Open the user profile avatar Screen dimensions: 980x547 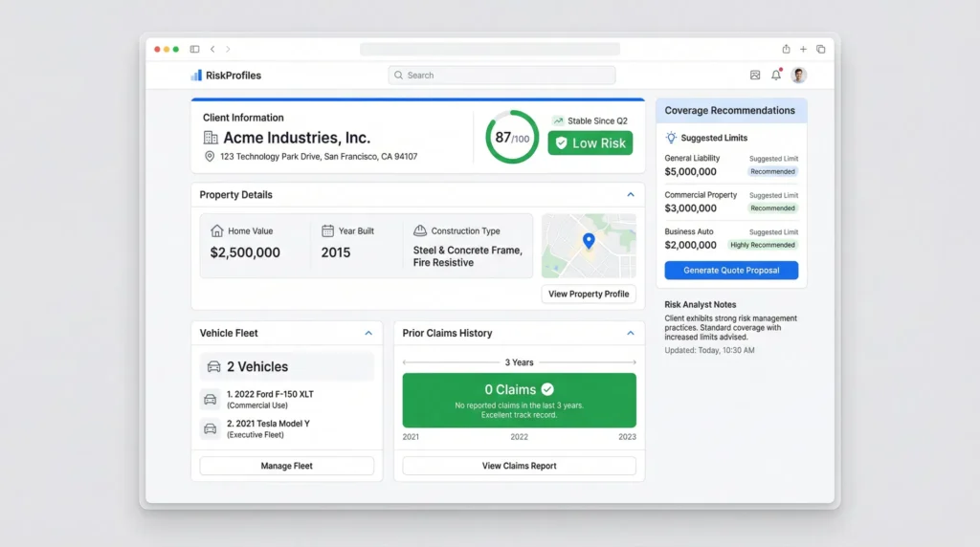click(799, 76)
